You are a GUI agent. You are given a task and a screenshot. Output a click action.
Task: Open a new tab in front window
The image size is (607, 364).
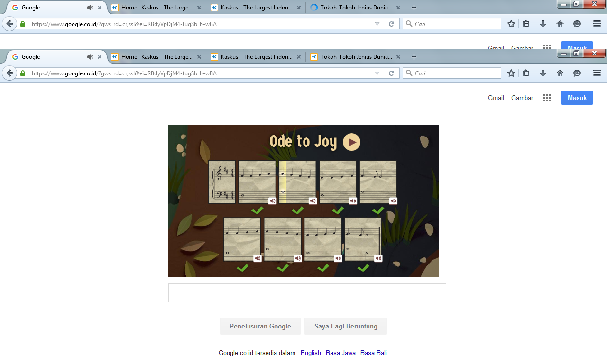click(414, 57)
